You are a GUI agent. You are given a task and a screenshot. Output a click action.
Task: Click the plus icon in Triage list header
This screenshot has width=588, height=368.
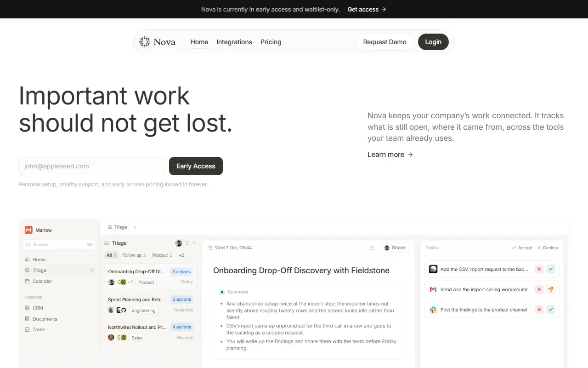click(194, 243)
